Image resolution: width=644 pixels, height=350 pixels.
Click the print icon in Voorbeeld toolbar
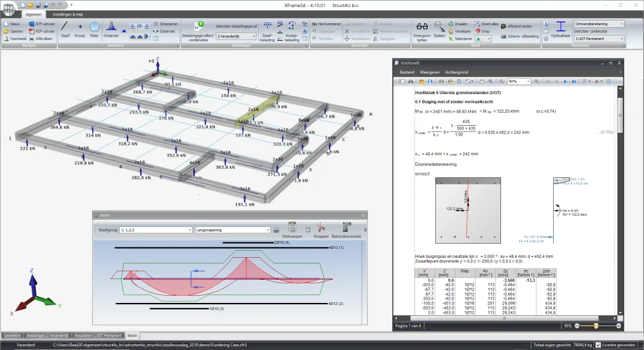tap(441, 81)
